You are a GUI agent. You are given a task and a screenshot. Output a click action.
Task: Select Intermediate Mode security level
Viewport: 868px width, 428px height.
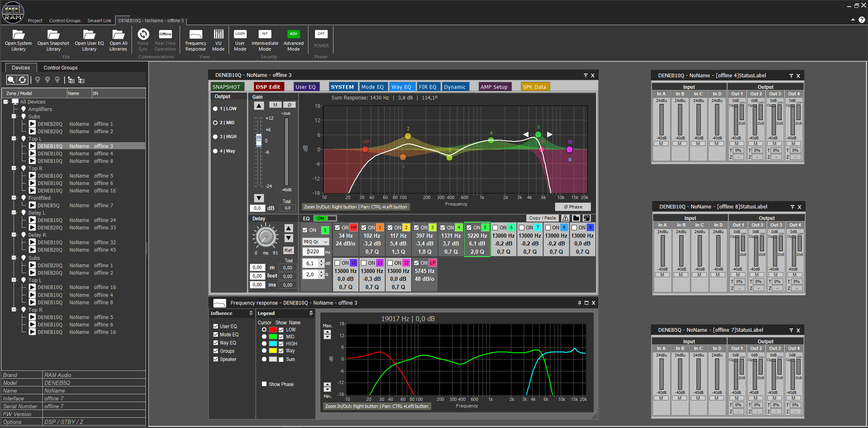[x=265, y=40]
